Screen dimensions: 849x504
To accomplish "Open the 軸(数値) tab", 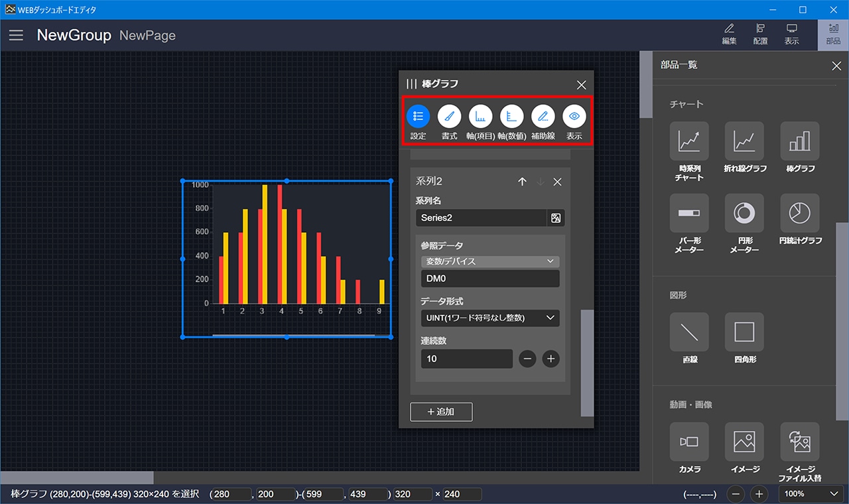I will pyautogui.click(x=511, y=117).
